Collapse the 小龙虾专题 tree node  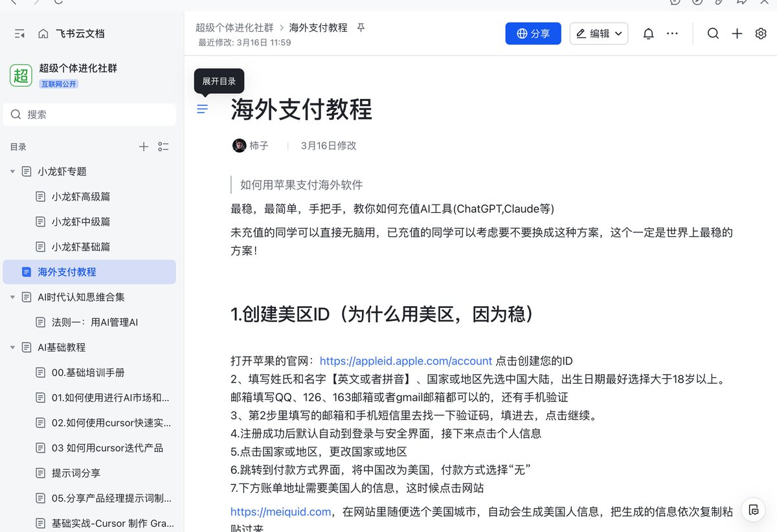12,172
